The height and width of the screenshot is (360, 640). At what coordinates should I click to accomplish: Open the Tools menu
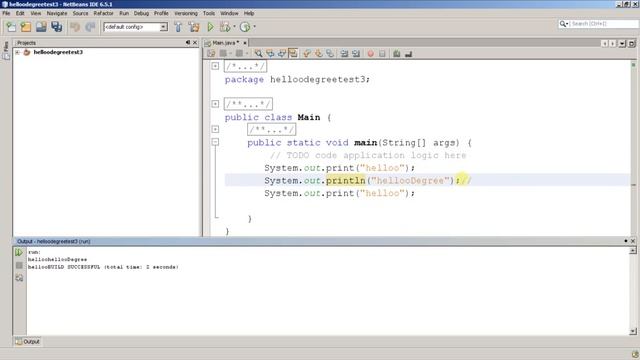[x=209, y=13]
